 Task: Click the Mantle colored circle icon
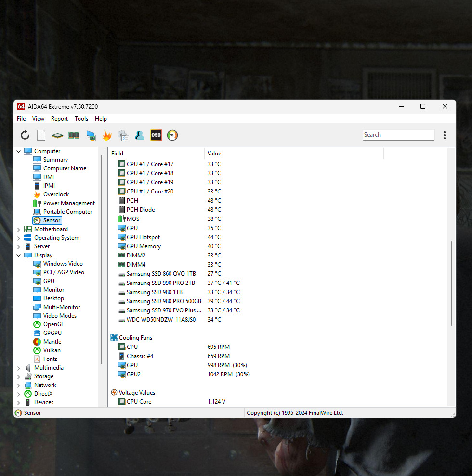click(37, 342)
